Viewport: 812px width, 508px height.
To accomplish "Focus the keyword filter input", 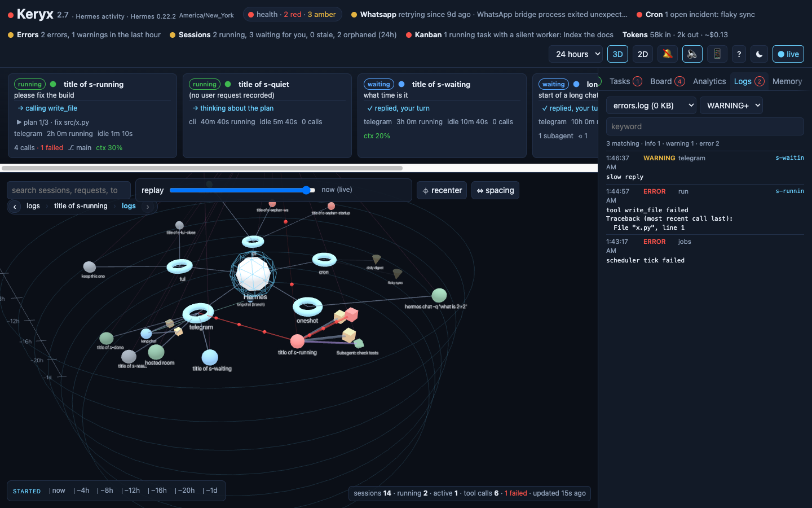I will (705, 126).
